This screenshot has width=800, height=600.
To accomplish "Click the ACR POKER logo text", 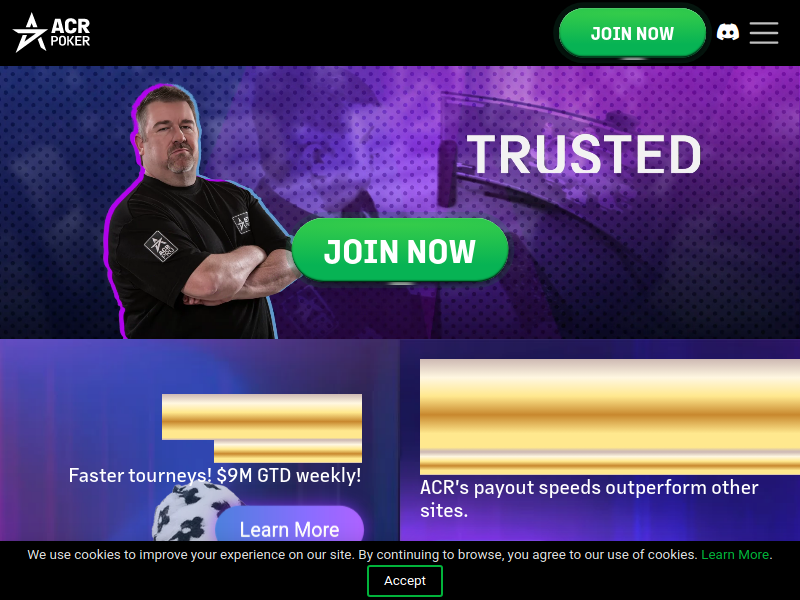I will point(70,33).
